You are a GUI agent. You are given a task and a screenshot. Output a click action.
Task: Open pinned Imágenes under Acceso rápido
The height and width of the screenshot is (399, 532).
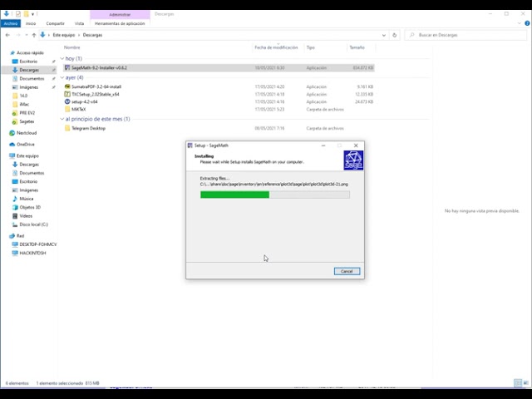[x=29, y=87]
